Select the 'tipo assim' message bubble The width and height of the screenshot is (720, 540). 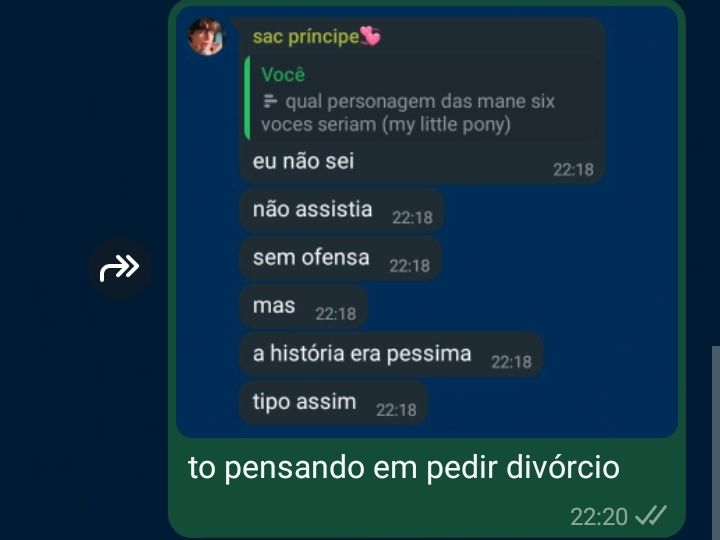[x=334, y=403]
